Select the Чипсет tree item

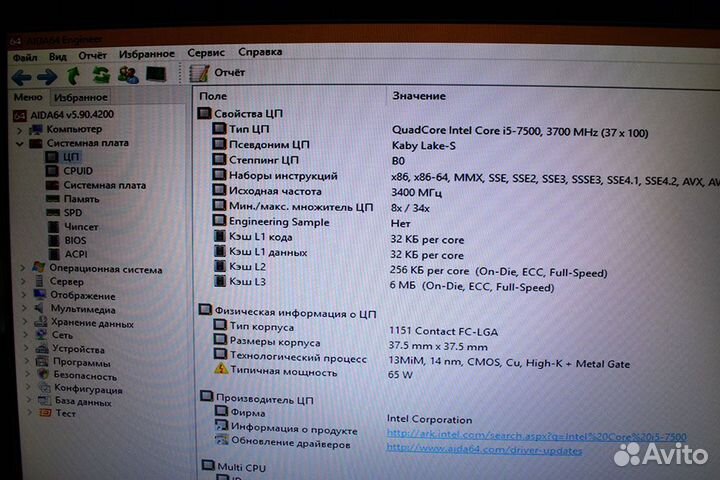tap(73, 227)
